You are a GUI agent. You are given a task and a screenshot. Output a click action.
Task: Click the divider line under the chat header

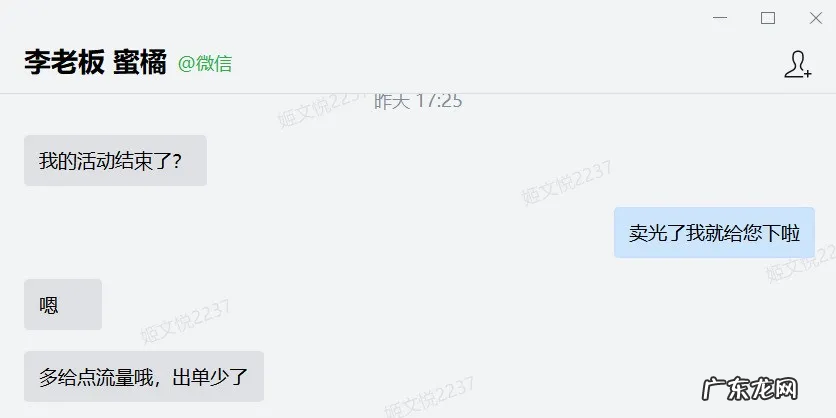point(418,93)
